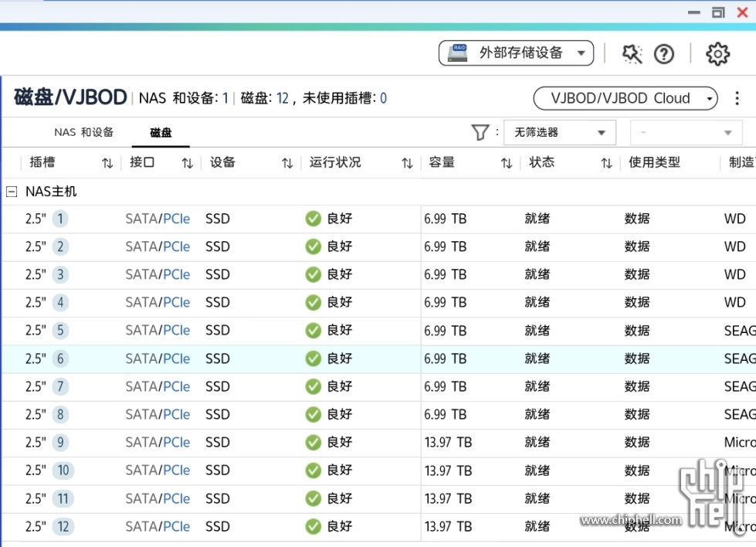Open the 外部存储设备 dropdown
Viewport: 756px width, 547px height.
point(516,53)
